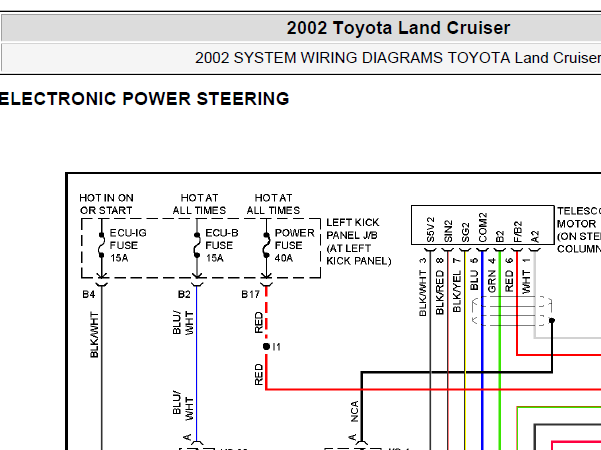Viewport: 601px width, 450px height.
Task: Click the BLK/WHT wire label below B4
Action: click(x=94, y=335)
